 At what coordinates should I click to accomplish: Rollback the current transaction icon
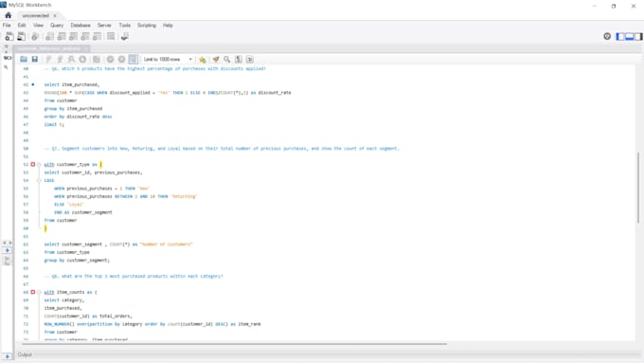[x=121, y=59]
